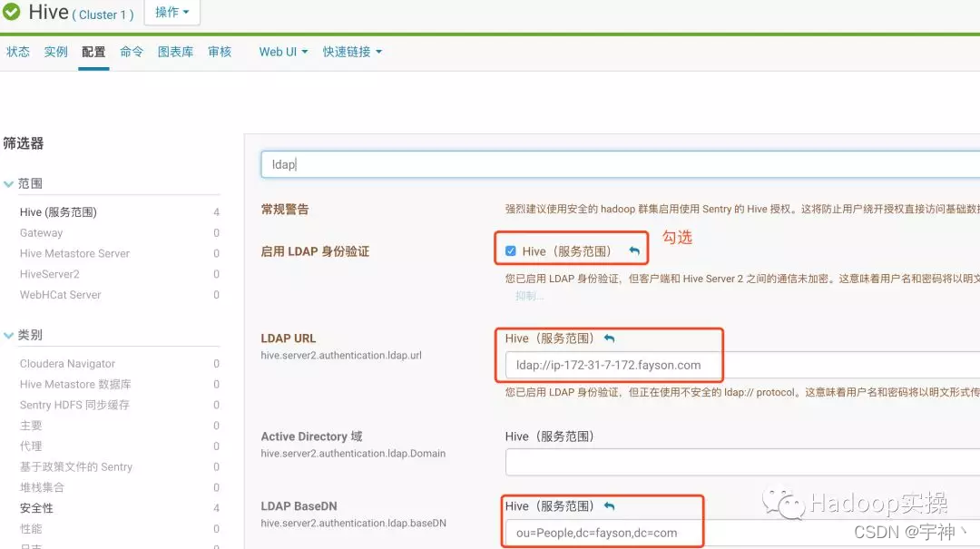Screen dimensions: 980x549
Task: Click the hive.server2.authentication.ldap.baseDN property text
Action: [354, 523]
